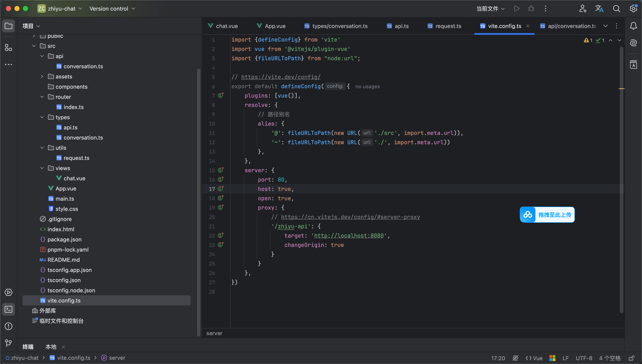Collapse the utils folder
Viewport: 642px width, 364px height.
(x=42, y=148)
